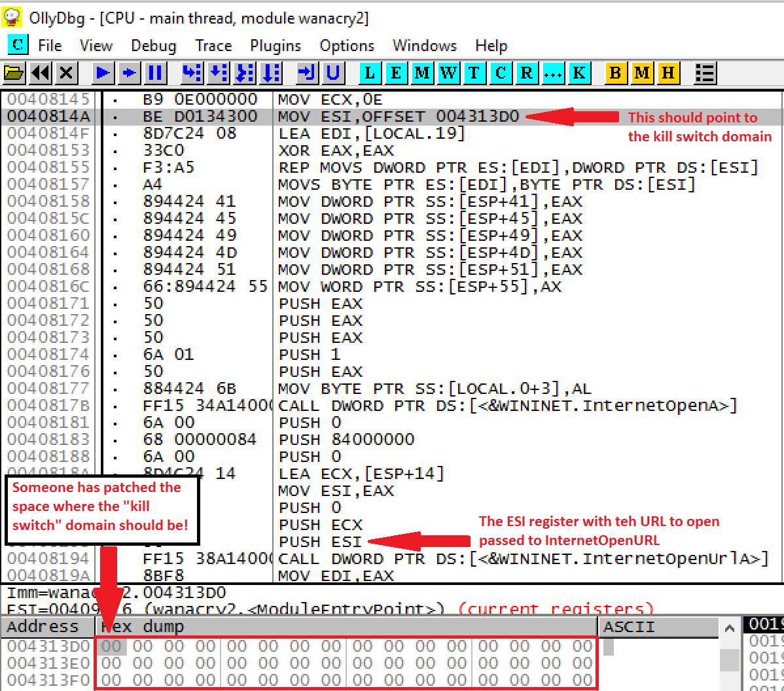Open the Debug menu
Screen dimensions: 784x691
(153, 46)
